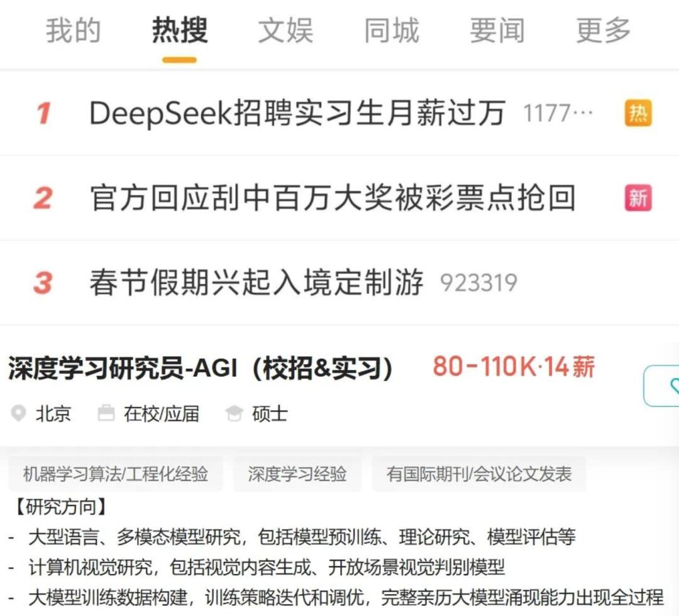Viewport: 679px width, 616px height.
Task: Click the red 新 badge on the lottery row
Action: pos(638,198)
